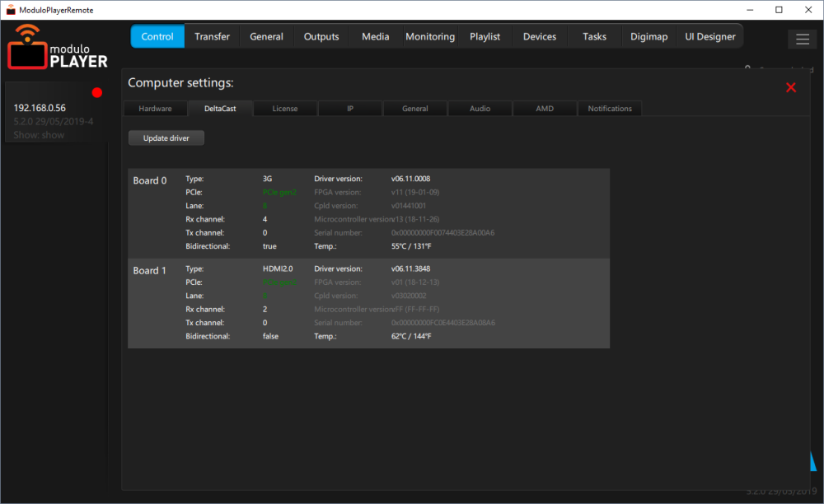Viewport: 824px width, 504px height.
Task: Close the Computer settings dialog
Action: click(x=790, y=86)
